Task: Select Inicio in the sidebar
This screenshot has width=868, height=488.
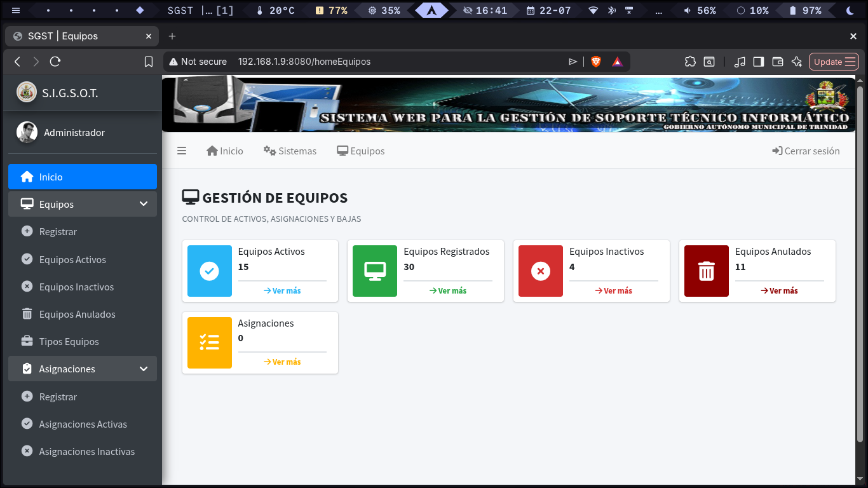Action: (x=83, y=177)
